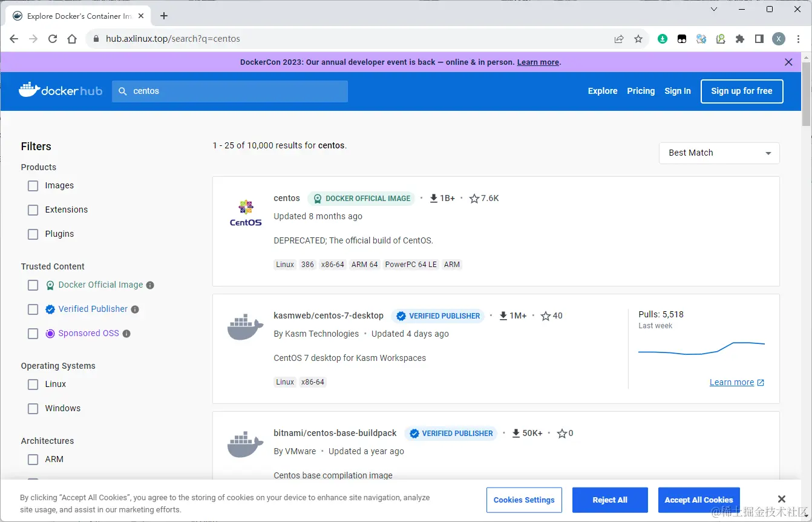Click the kasmweb/centos-7-desktop whale icon
The image size is (812, 522).
(x=246, y=327)
